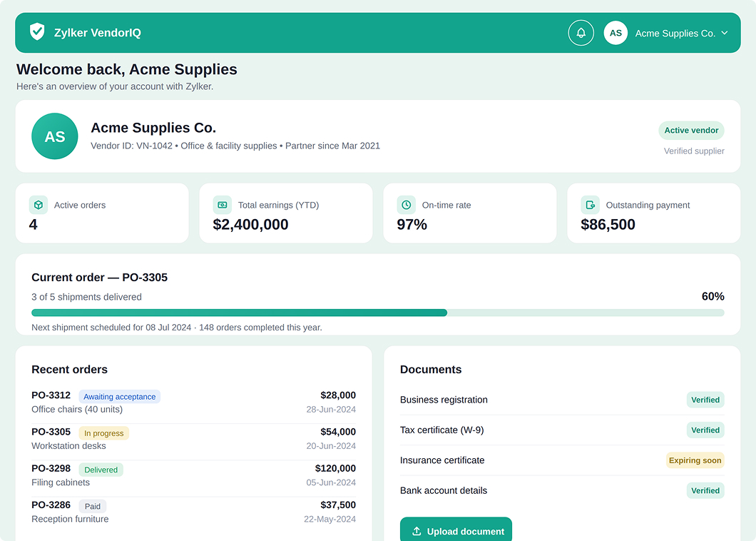Click the upload arrow icon in Upload document
This screenshot has height=541, width=756.
[x=417, y=531]
